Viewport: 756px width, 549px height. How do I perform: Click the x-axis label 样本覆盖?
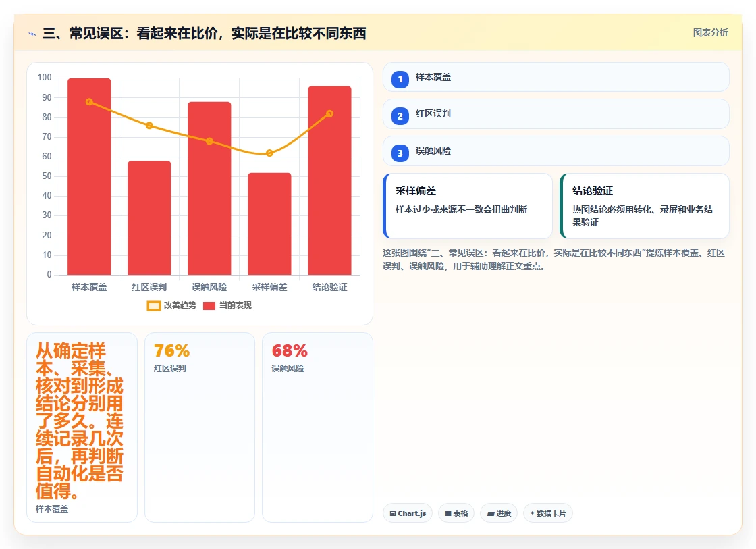click(89, 287)
